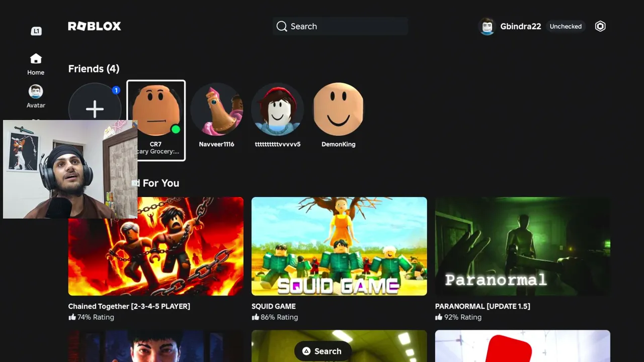Image resolution: width=644 pixels, height=362 pixels.
Task: Open the SQUID GAME thumbnail
Action: [339, 246]
